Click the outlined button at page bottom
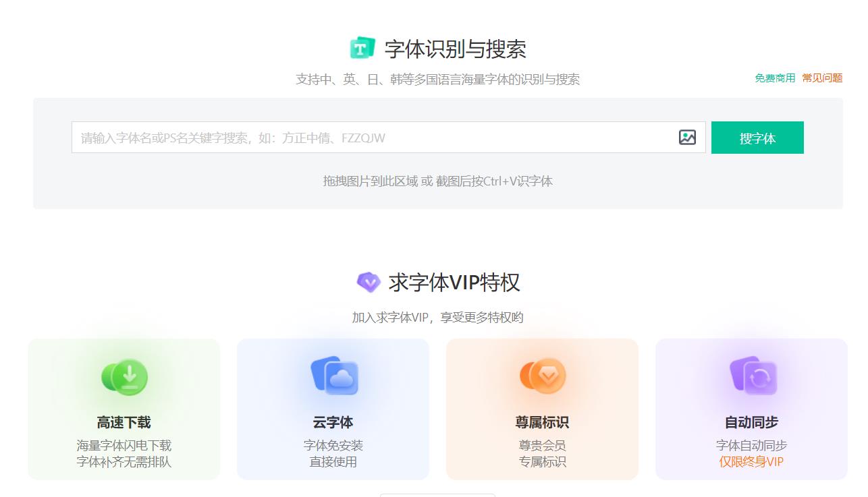Image resolution: width=868 pixels, height=497 pixels. click(x=437, y=495)
